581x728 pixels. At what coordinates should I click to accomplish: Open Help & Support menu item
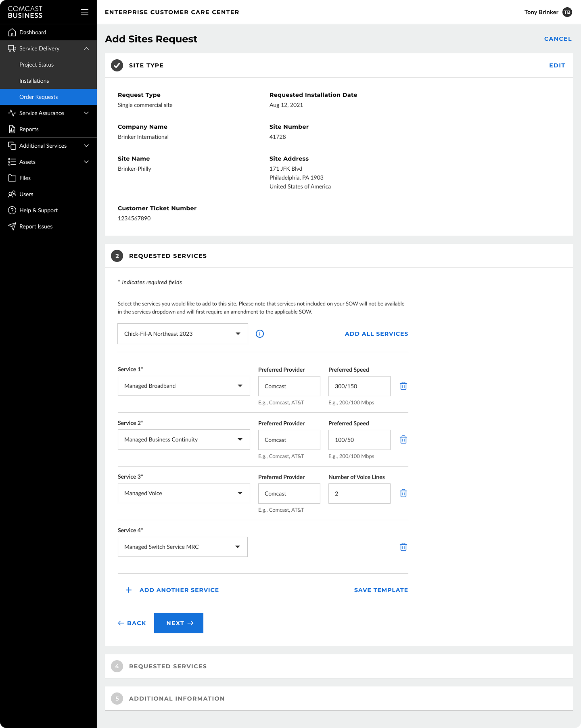click(48, 210)
